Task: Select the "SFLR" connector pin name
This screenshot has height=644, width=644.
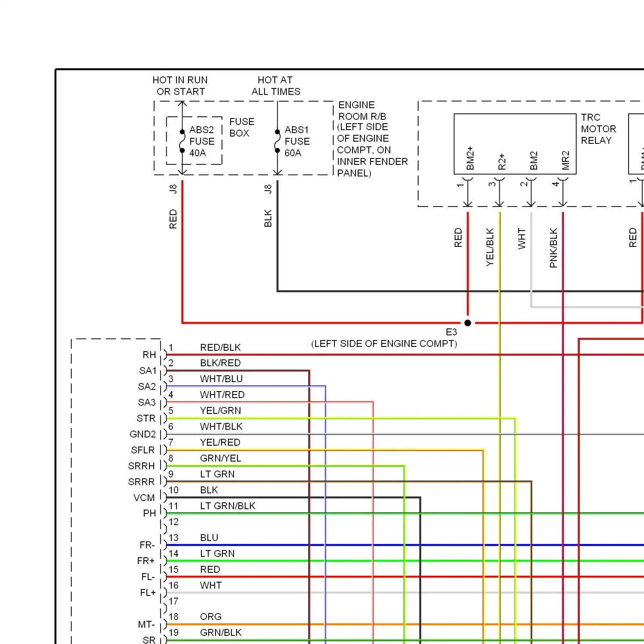Action: 143,450
